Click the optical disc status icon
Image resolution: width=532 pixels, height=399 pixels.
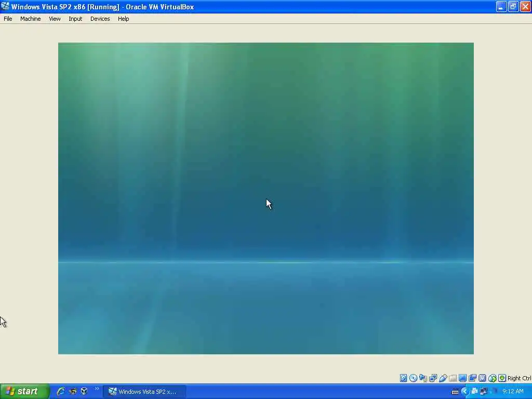click(x=413, y=378)
